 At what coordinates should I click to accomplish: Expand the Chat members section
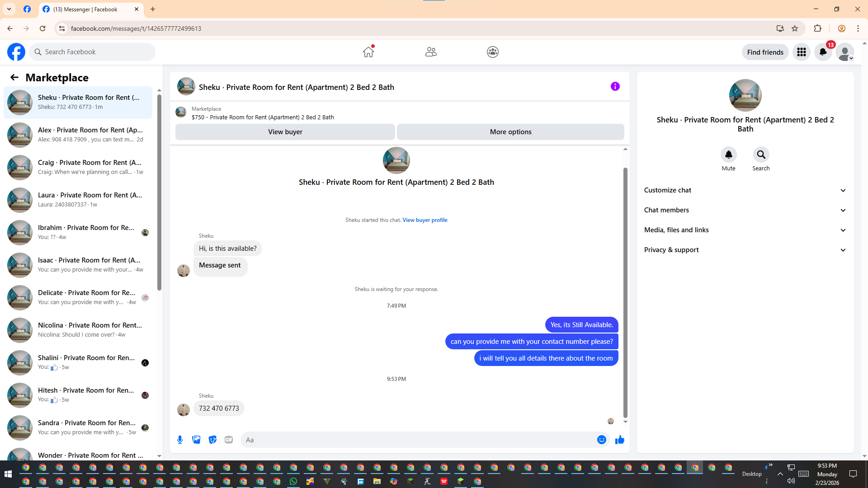[745, 210]
